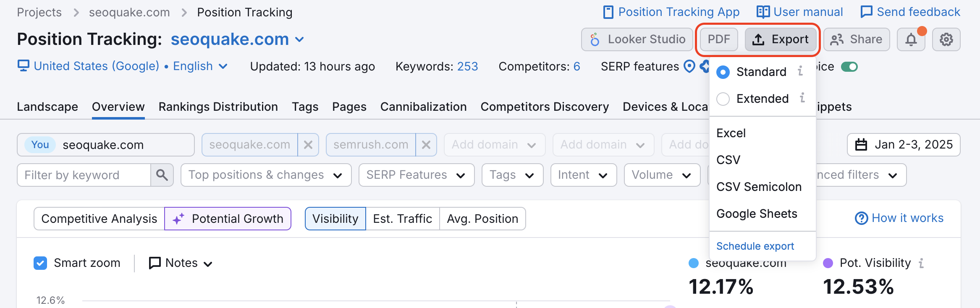
Task: Click Pot. Visibility info icon
Action: (921, 263)
